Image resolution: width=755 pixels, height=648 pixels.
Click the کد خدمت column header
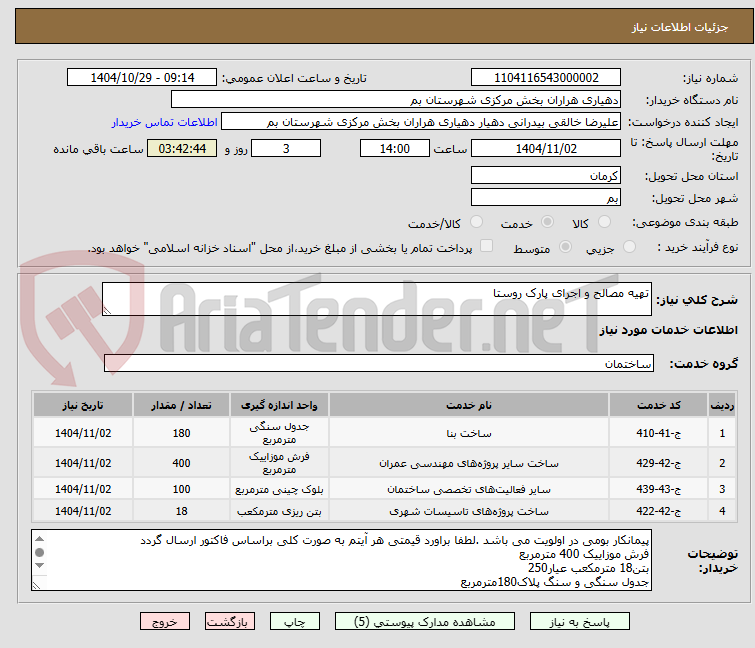coord(658,405)
